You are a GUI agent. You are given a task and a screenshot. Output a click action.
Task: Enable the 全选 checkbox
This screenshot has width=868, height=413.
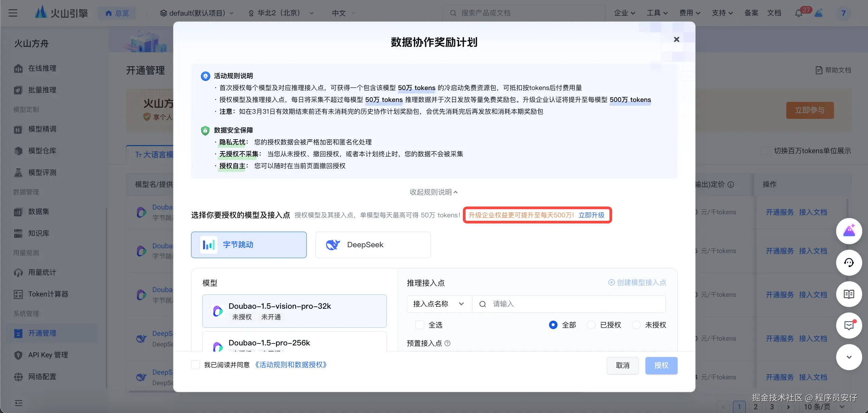click(420, 325)
